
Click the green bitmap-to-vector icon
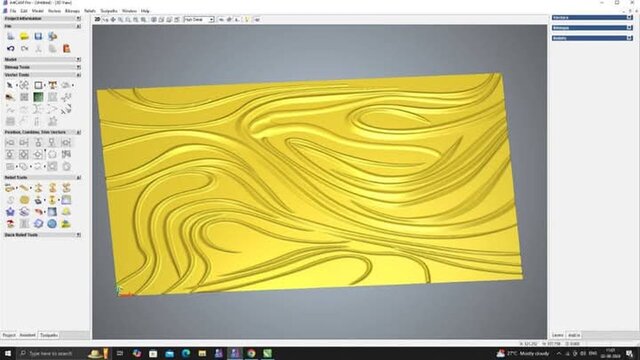38,97
